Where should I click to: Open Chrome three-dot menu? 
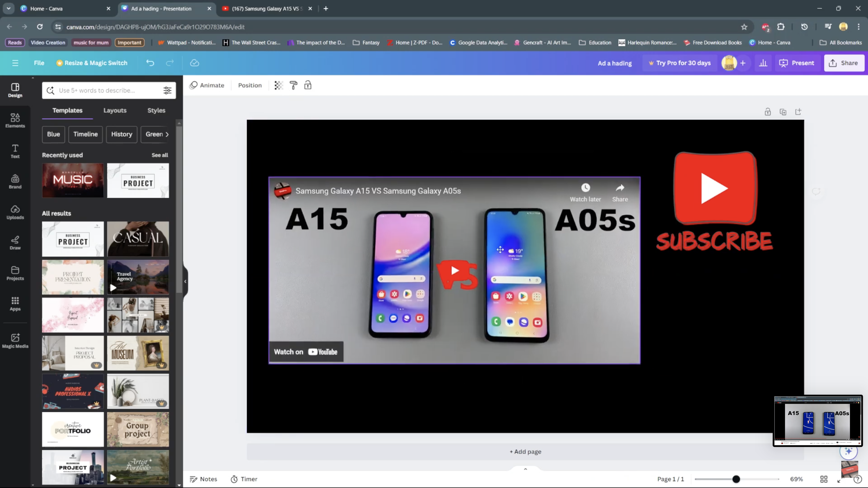tap(859, 27)
